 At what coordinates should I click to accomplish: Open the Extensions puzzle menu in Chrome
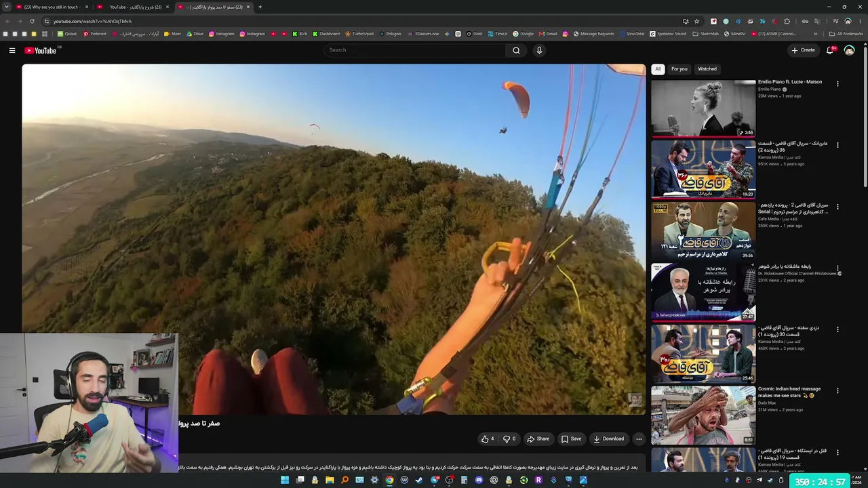point(787,21)
